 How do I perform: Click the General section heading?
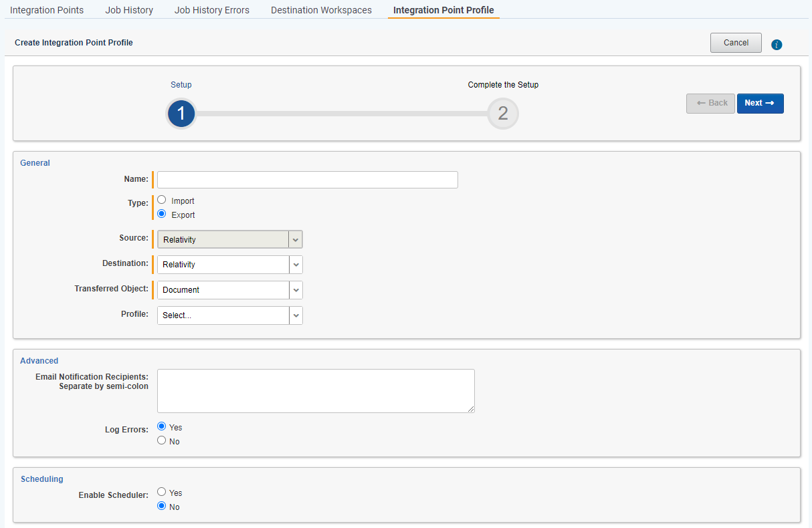[35, 163]
